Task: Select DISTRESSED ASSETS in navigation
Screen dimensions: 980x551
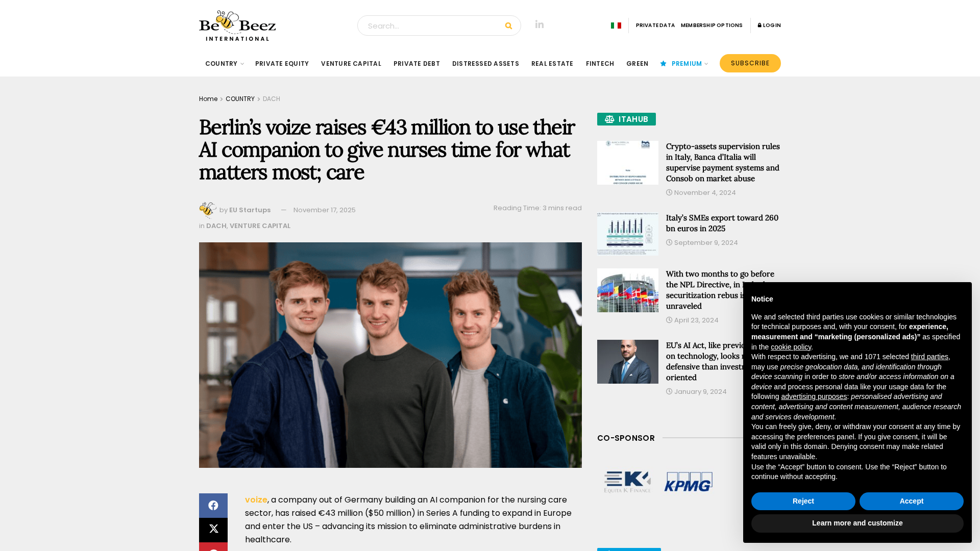Action: click(485, 64)
